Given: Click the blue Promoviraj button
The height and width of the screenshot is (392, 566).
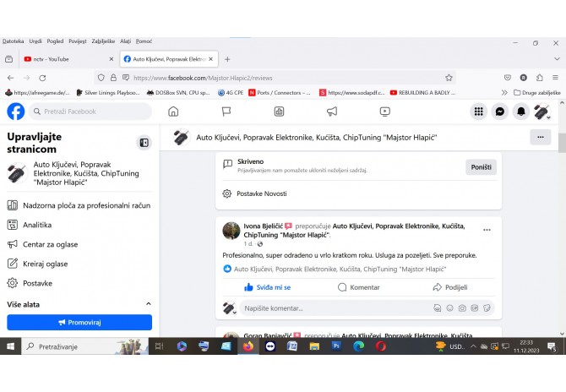Looking at the screenshot, I should click(79, 323).
